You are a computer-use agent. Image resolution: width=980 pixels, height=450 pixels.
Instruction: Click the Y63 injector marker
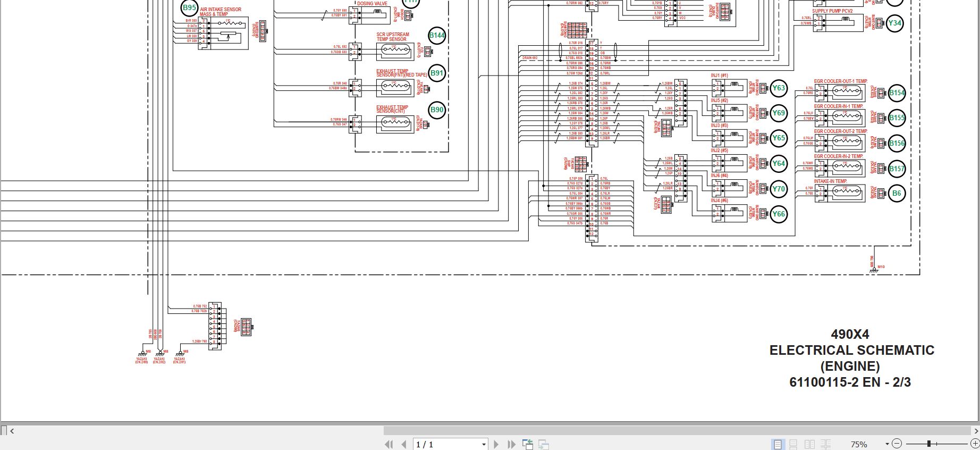tap(779, 88)
